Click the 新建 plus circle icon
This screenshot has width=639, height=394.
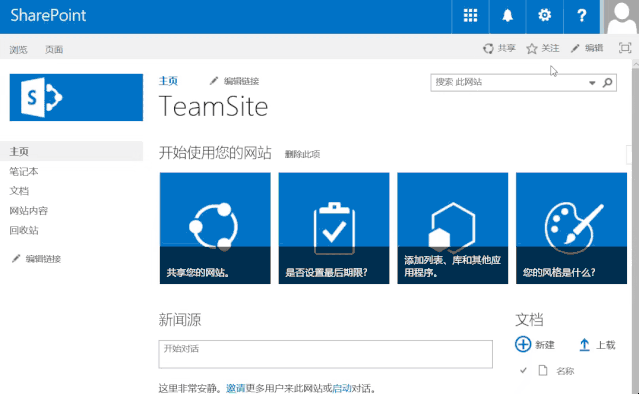click(x=523, y=344)
